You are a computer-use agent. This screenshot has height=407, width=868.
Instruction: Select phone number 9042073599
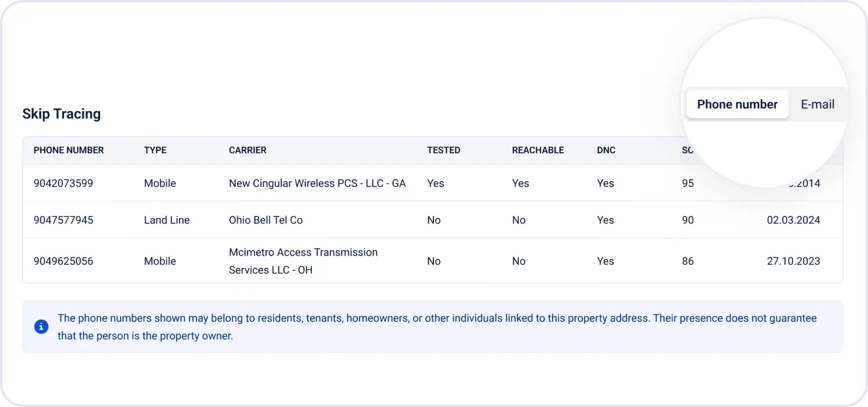(x=63, y=184)
